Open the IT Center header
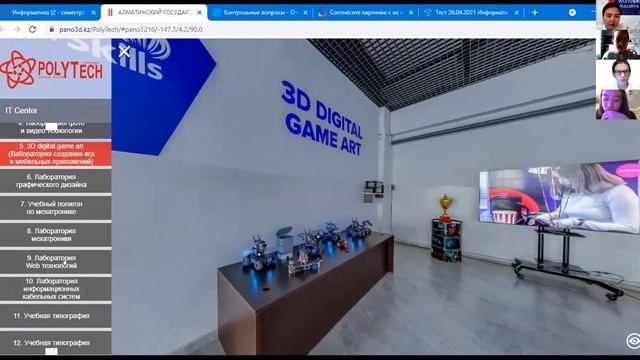This screenshot has width=640, height=360. 56,110
